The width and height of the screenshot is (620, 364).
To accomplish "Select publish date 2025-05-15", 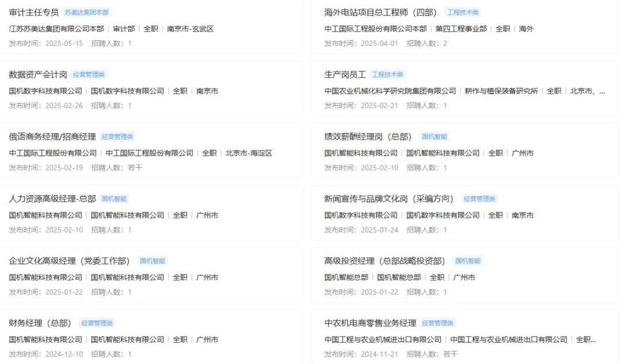I will [64, 44].
